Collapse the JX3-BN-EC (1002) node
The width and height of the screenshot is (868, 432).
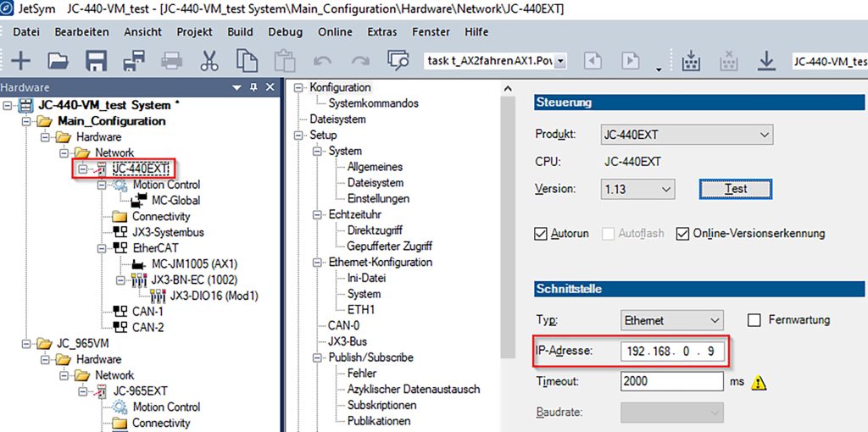(120, 280)
